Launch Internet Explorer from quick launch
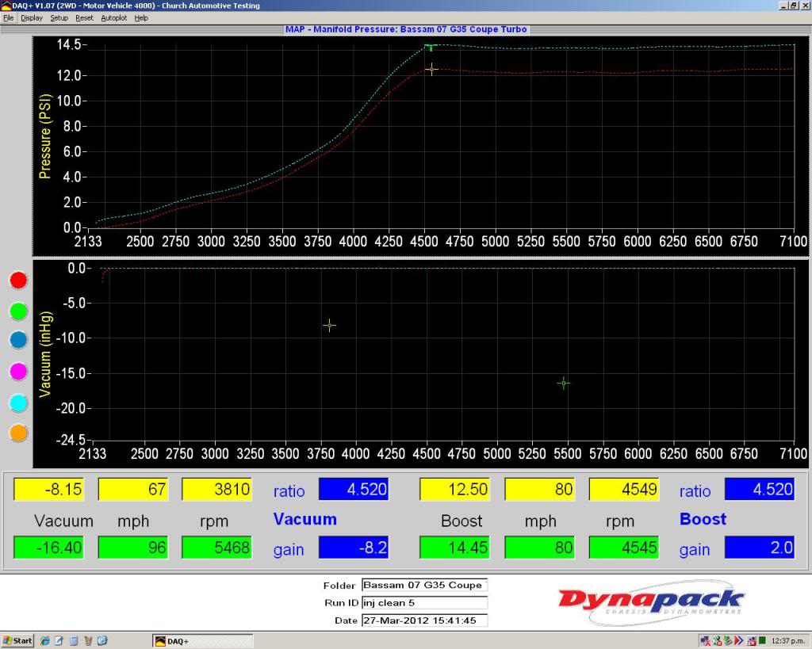This screenshot has width=812, height=649. coord(45,641)
